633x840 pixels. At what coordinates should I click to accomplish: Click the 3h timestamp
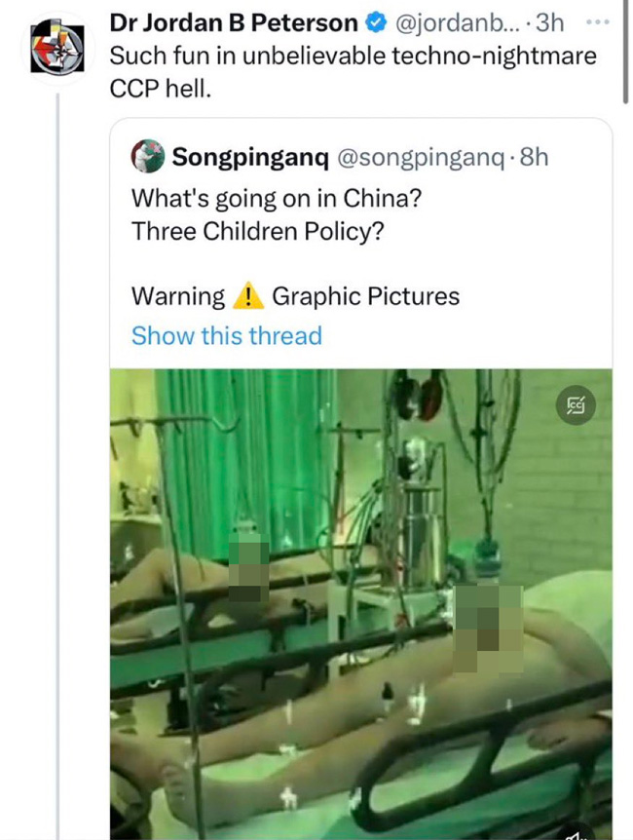549,22
